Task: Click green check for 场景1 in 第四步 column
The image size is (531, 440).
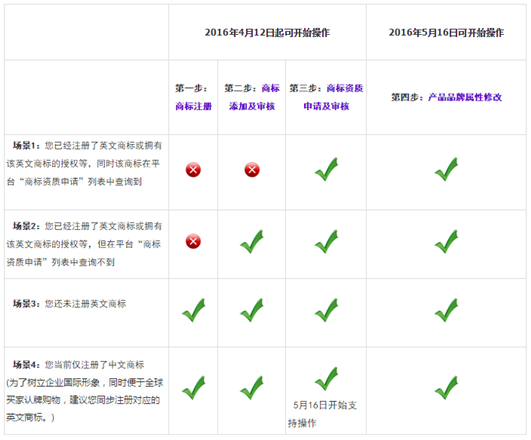Action: pos(446,169)
